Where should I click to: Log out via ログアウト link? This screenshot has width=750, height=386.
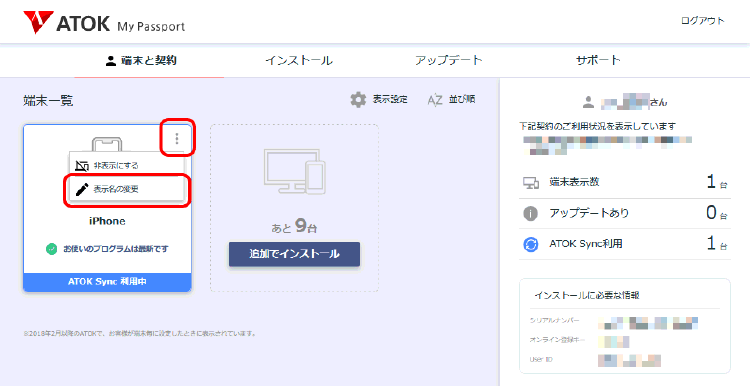(x=703, y=21)
